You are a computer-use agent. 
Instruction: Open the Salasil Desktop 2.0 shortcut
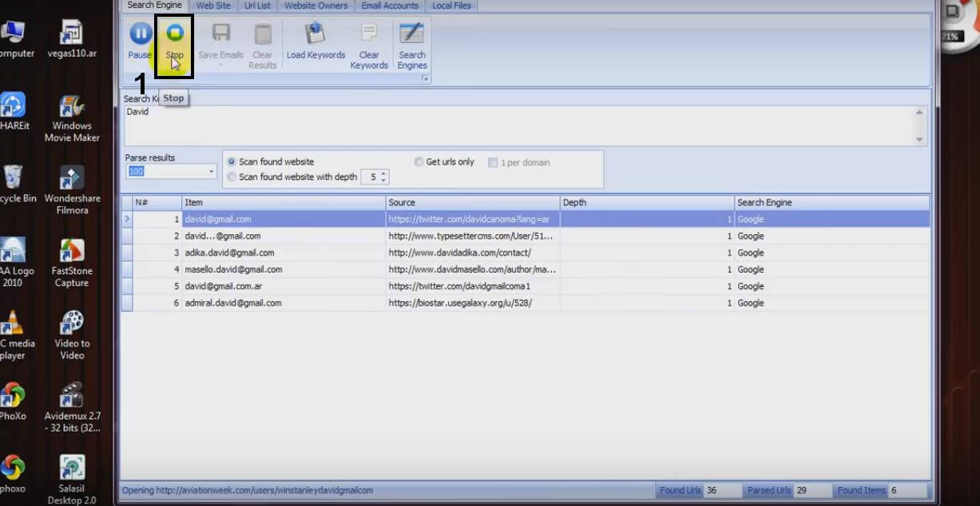tap(72, 480)
